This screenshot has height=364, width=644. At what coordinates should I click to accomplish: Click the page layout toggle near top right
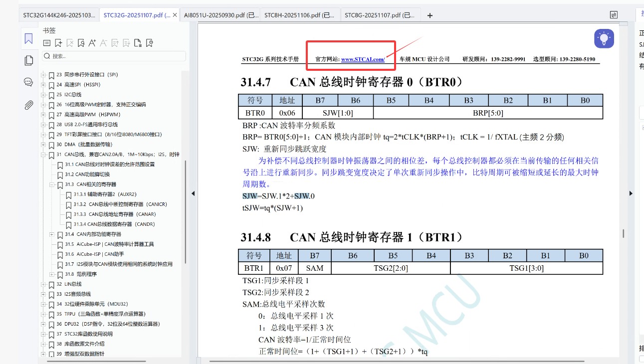[614, 15]
